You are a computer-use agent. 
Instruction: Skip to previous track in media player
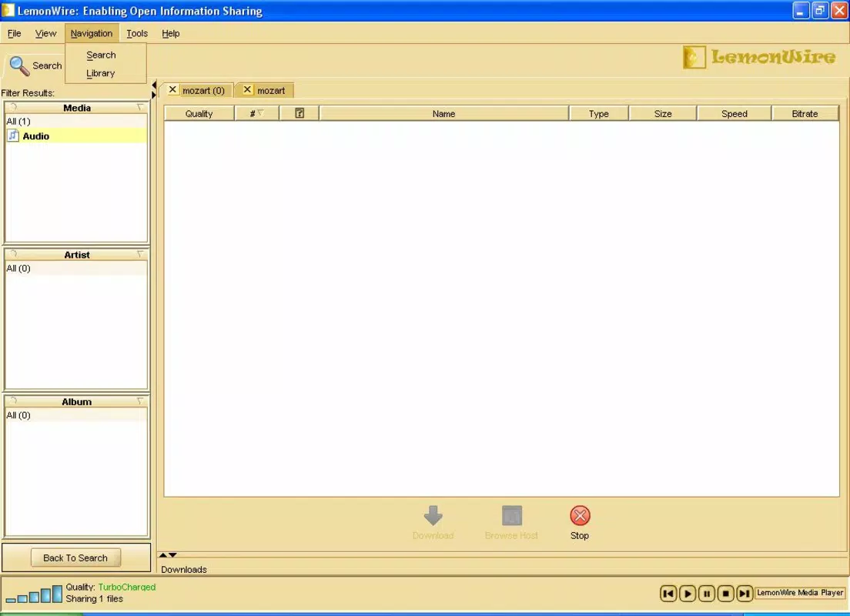pyautogui.click(x=668, y=593)
